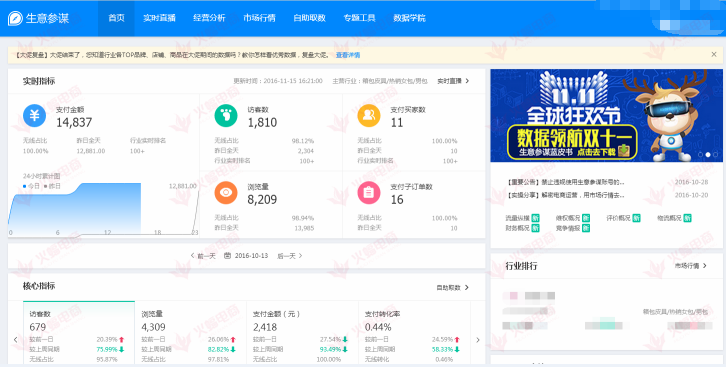Click the 生意参谋 logo icon

pyautogui.click(x=15, y=18)
